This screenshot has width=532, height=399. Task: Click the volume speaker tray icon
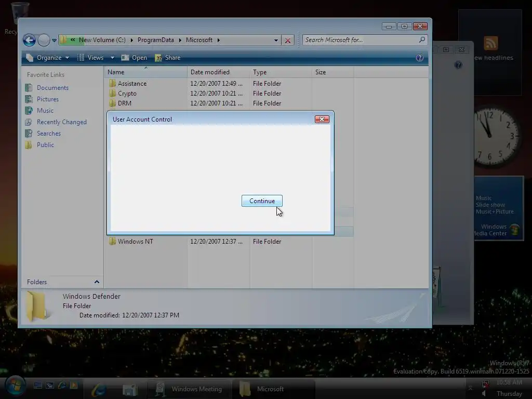[x=484, y=394]
